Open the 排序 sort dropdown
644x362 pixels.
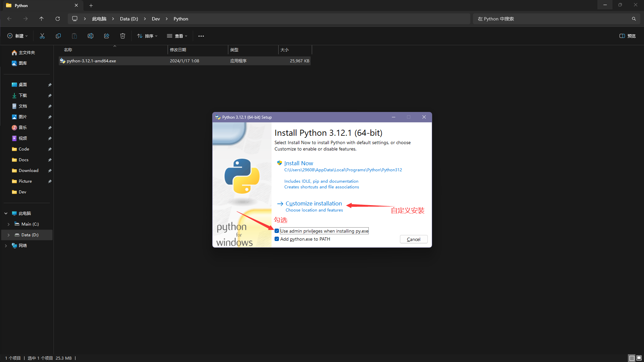coord(147,36)
